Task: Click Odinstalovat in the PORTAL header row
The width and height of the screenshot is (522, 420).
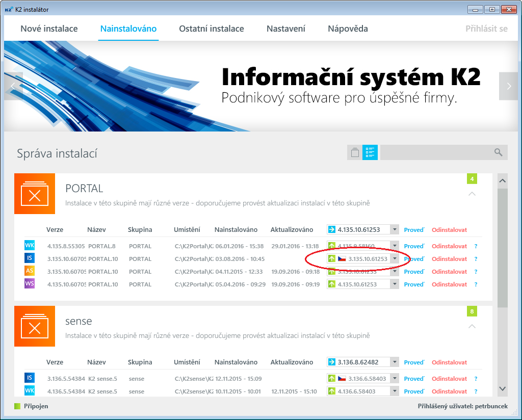Action: point(449,230)
